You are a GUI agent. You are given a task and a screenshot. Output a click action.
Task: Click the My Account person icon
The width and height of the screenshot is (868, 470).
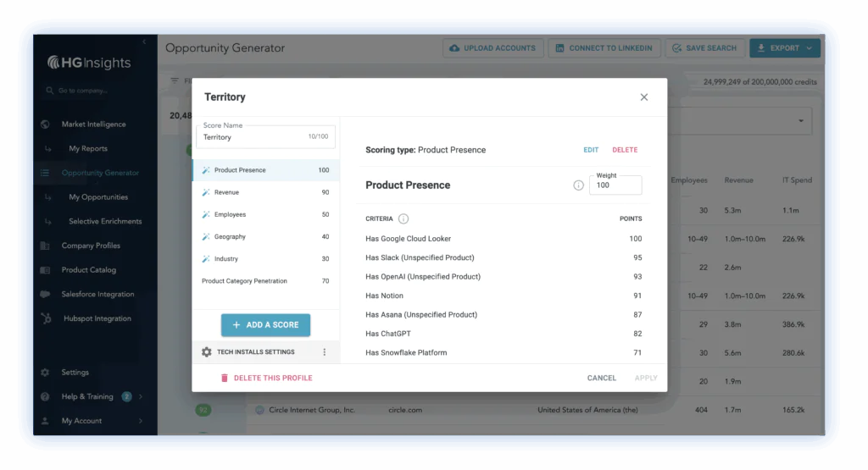(x=46, y=421)
